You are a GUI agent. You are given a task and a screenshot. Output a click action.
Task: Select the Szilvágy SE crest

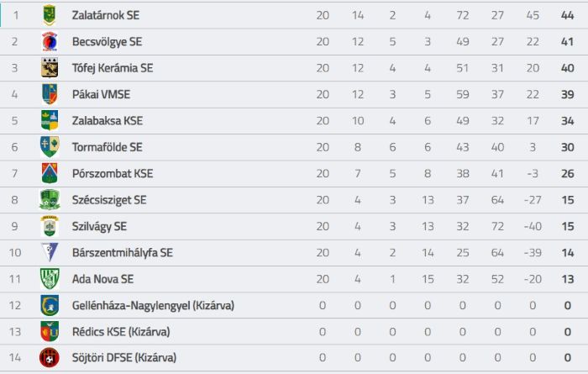50,226
